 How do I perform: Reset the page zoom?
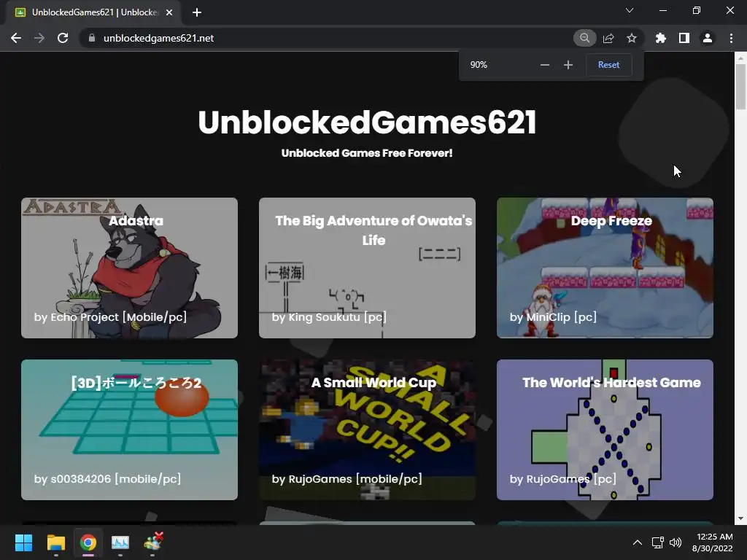609,65
